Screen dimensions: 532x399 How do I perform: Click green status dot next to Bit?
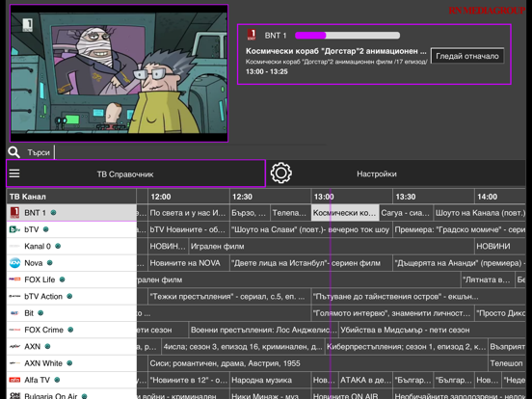tap(40, 313)
